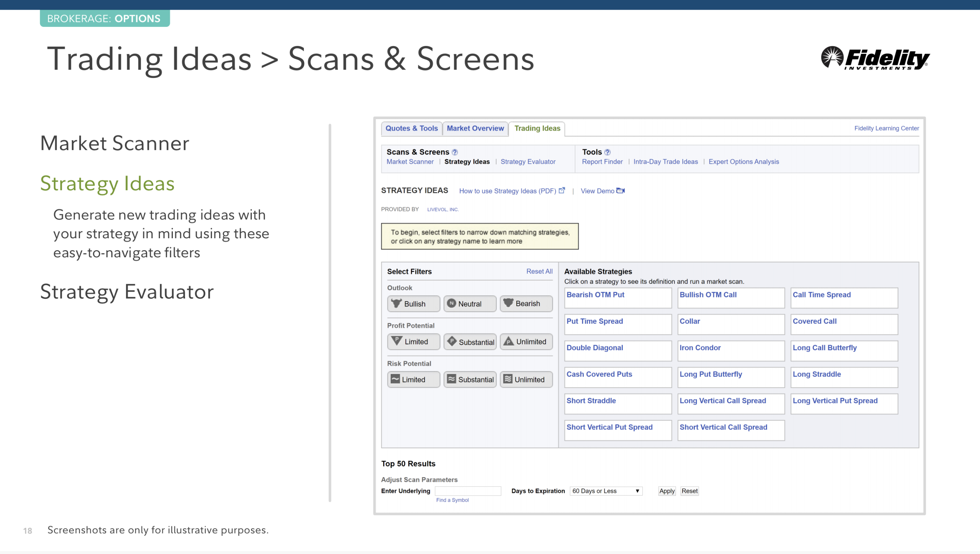Image resolution: width=980 pixels, height=554 pixels.
Task: Click the Neutral outlook N icon
Action: (451, 303)
